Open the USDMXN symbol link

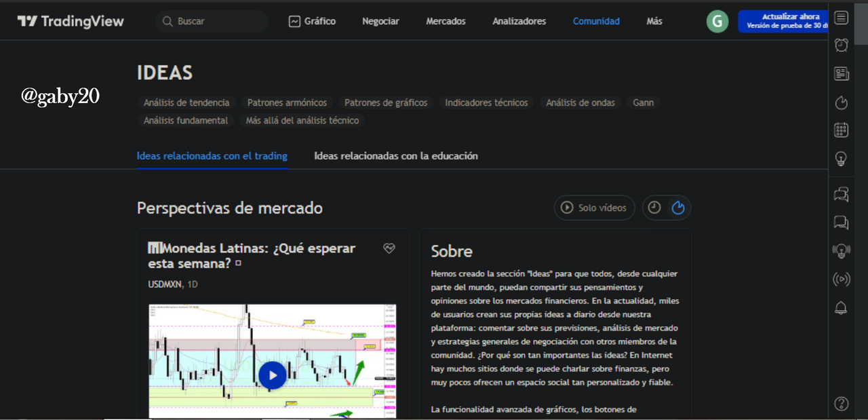165,284
